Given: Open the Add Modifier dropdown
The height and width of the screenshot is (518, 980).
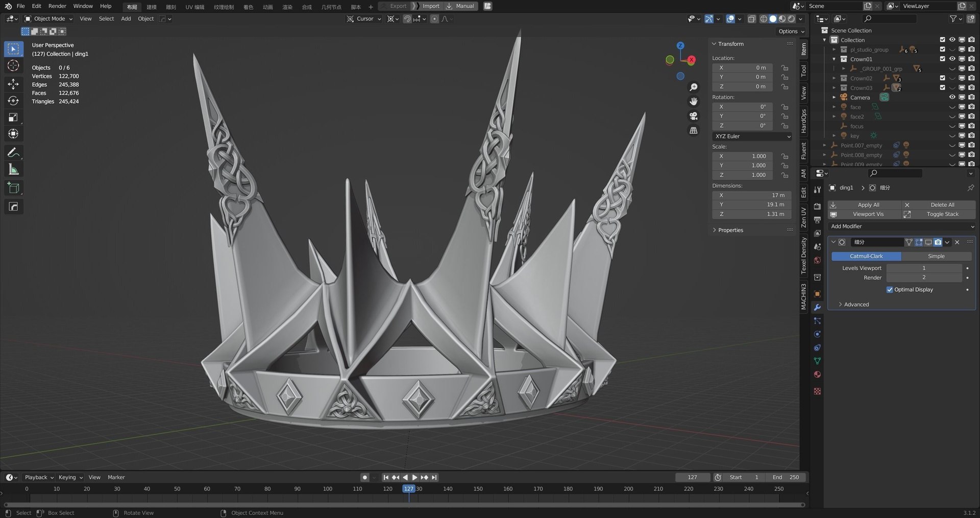Looking at the screenshot, I should point(901,226).
